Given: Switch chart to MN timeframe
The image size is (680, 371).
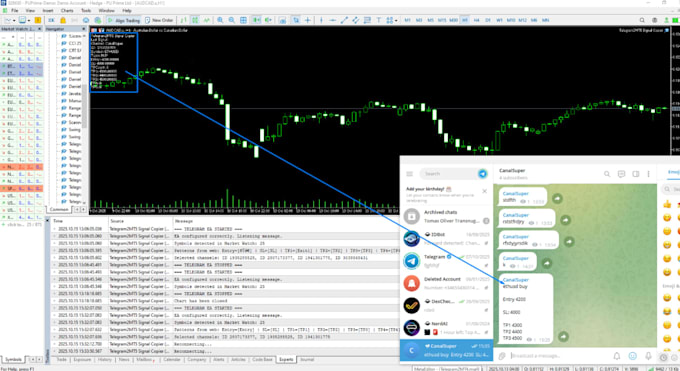Looking at the screenshot, I should [x=545, y=20].
